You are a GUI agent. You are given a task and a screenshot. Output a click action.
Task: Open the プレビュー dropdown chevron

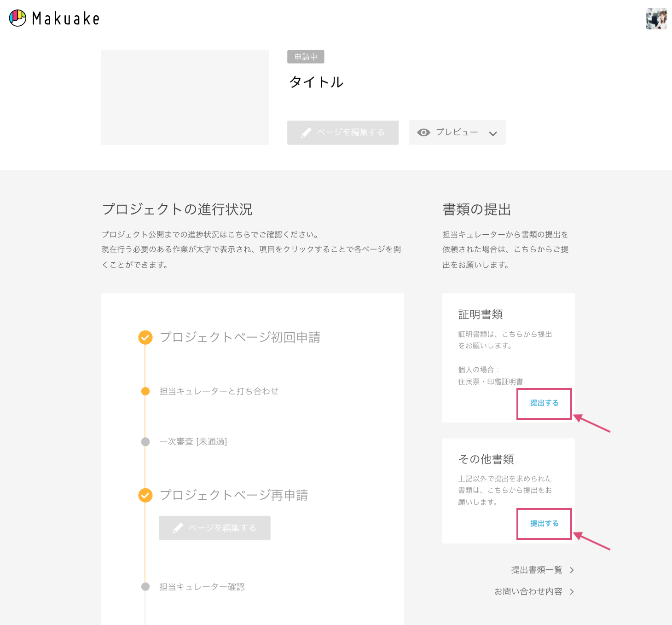coord(492,133)
